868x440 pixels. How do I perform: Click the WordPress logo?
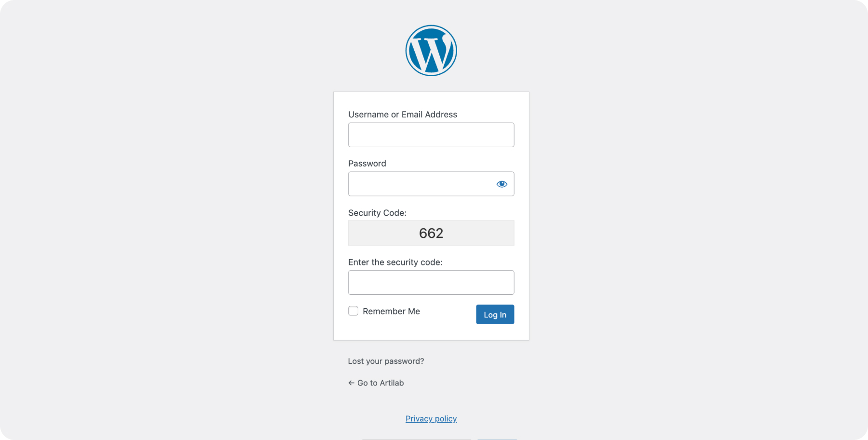tap(431, 51)
